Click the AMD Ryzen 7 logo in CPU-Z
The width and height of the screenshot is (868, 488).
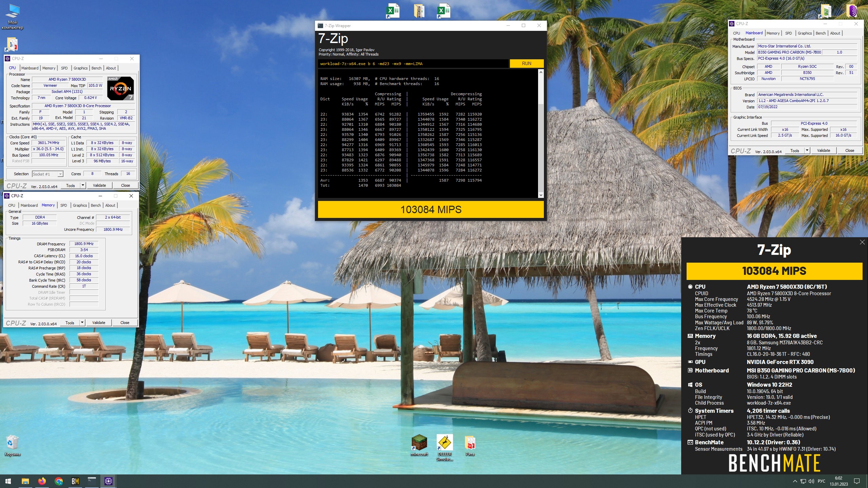(x=120, y=88)
